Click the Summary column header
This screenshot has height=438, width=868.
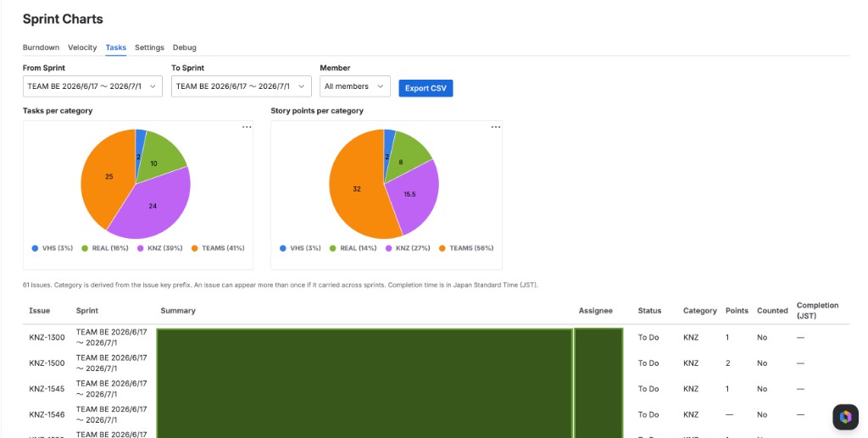coord(178,311)
